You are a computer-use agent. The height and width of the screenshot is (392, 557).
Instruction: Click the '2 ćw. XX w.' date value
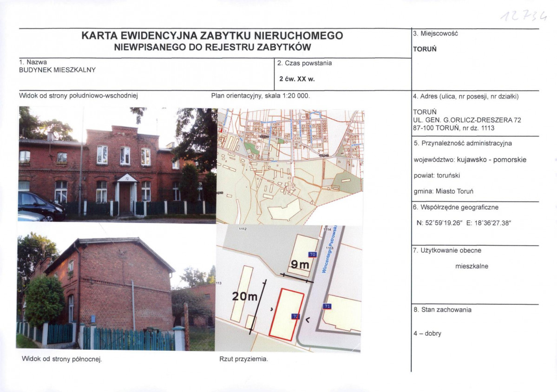point(297,79)
